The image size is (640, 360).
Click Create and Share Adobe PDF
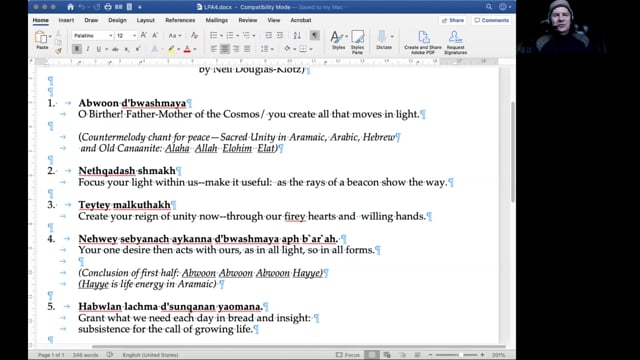423,42
